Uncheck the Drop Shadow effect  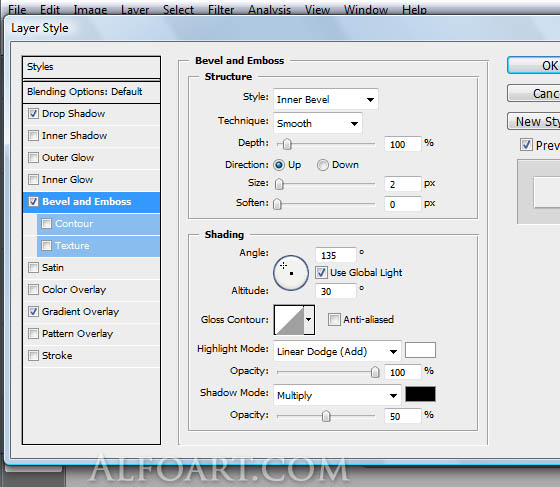pos(33,114)
